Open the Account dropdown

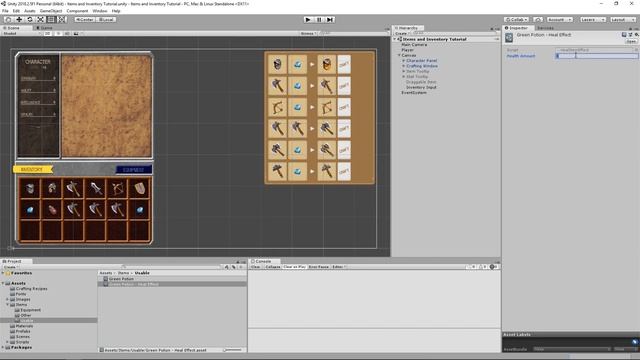coord(560,20)
